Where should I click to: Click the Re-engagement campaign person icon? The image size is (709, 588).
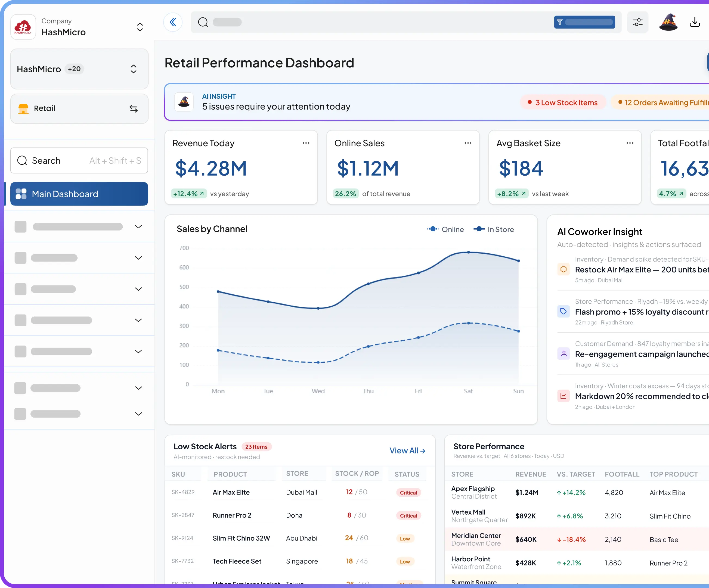pyautogui.click(x=564, y=354)
